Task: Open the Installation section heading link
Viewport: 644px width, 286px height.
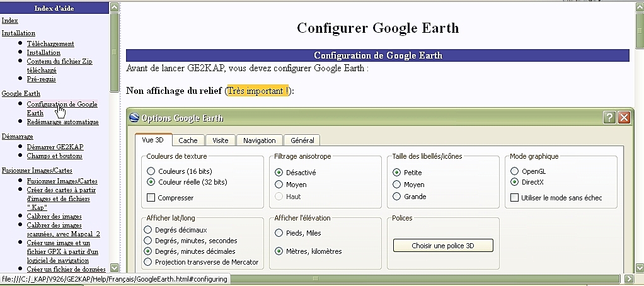Action: pyautogui.click(x=18, y=33)
